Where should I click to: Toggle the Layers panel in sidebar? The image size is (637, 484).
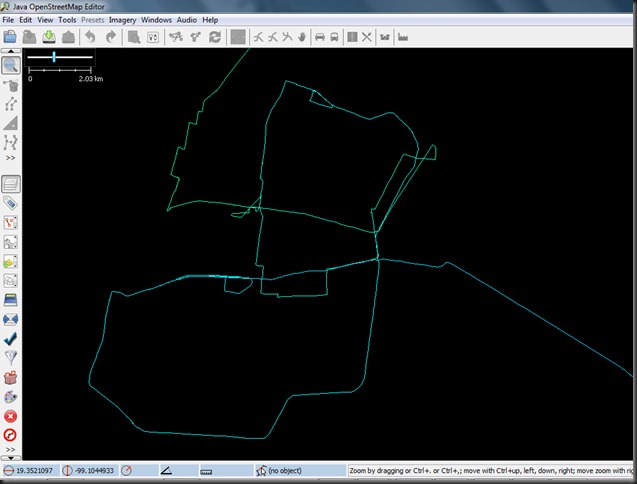pyautogui.click(x=11, y=184)
